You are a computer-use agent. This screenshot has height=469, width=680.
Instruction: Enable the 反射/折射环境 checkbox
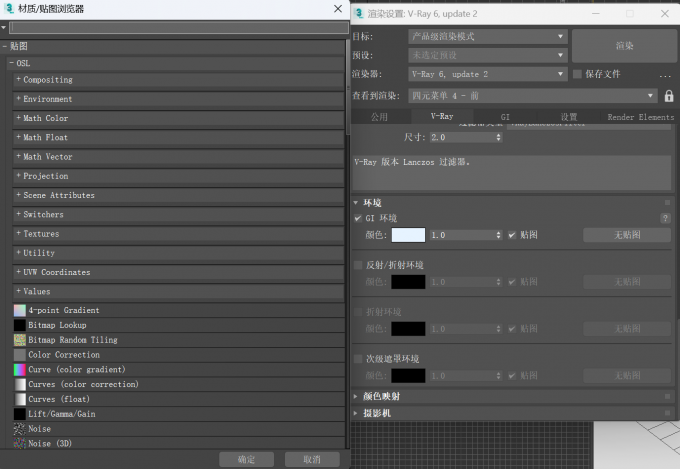(358, 265)
